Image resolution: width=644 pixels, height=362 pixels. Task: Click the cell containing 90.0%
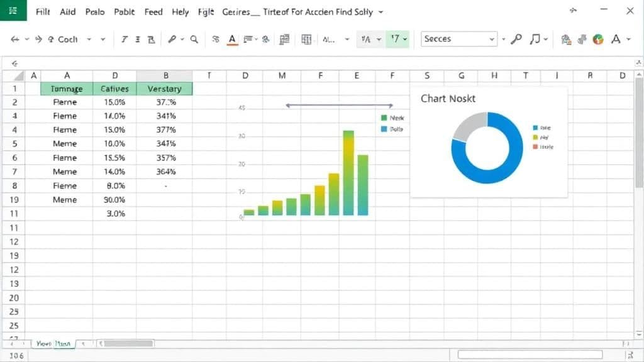(x=114, y=200)
